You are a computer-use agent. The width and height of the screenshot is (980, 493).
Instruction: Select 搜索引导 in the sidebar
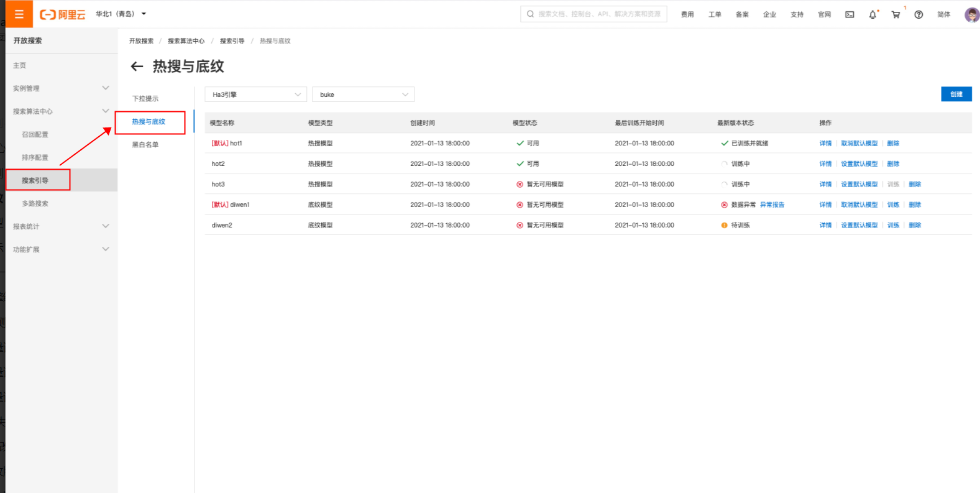(35, 180)
